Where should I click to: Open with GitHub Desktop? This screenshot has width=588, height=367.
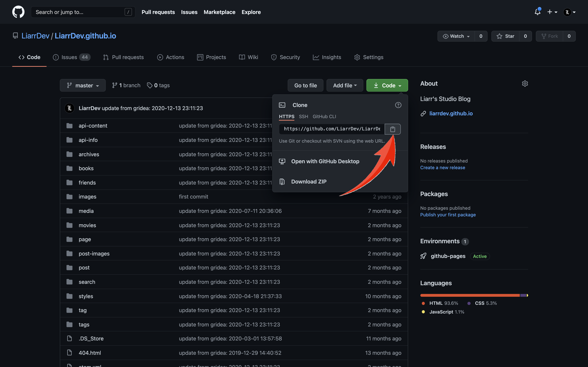point(325,161)
